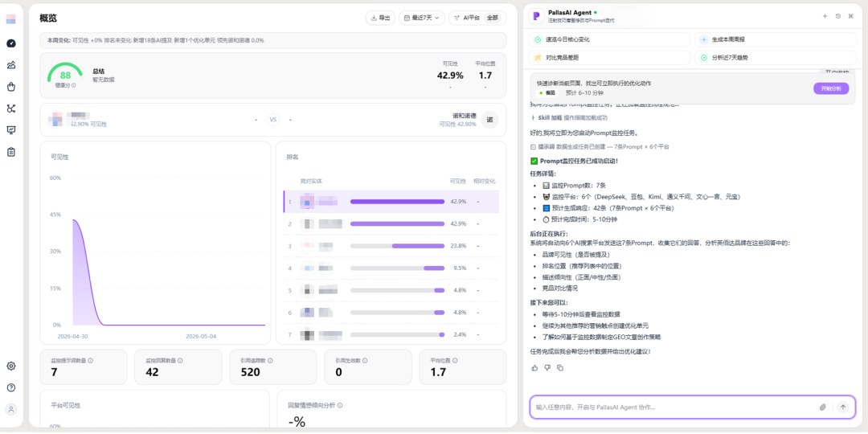This screenshot has height=434, width=868.
Task: Start a new chat with plus icon
Action: (x=825, y=16)
